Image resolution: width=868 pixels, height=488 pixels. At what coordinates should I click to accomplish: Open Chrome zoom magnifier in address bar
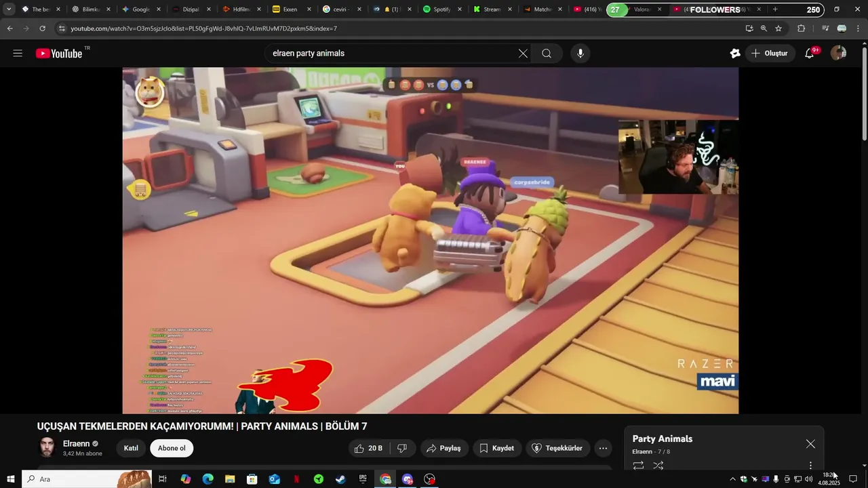point(764,28)
